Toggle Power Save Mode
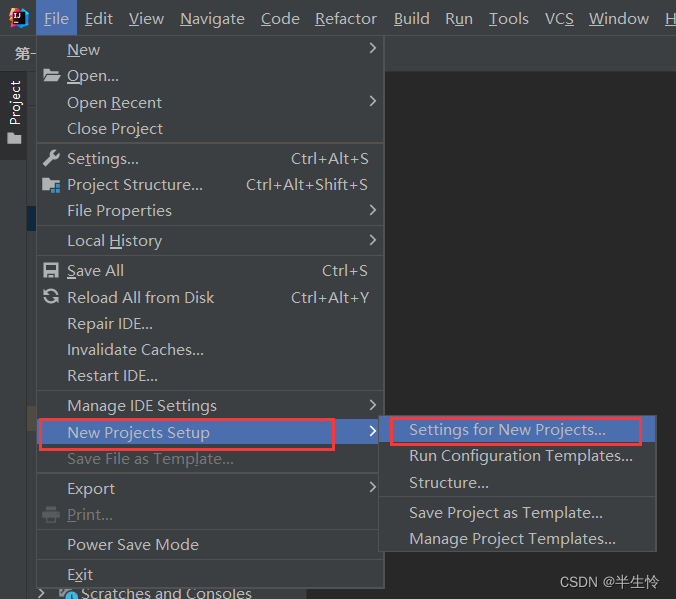The width and height of the screenshot is (676, 599). click(x=210, y=544)
